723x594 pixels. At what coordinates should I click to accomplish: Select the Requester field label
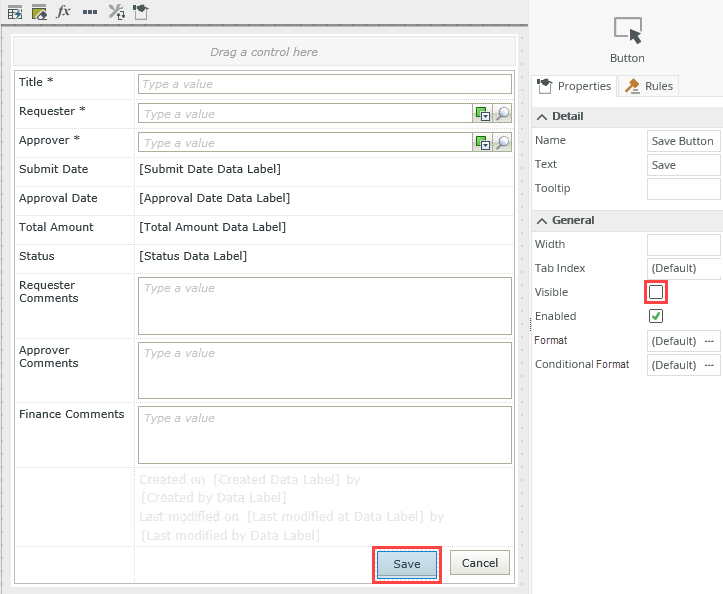pyautogui.click(x=52, y=111)
